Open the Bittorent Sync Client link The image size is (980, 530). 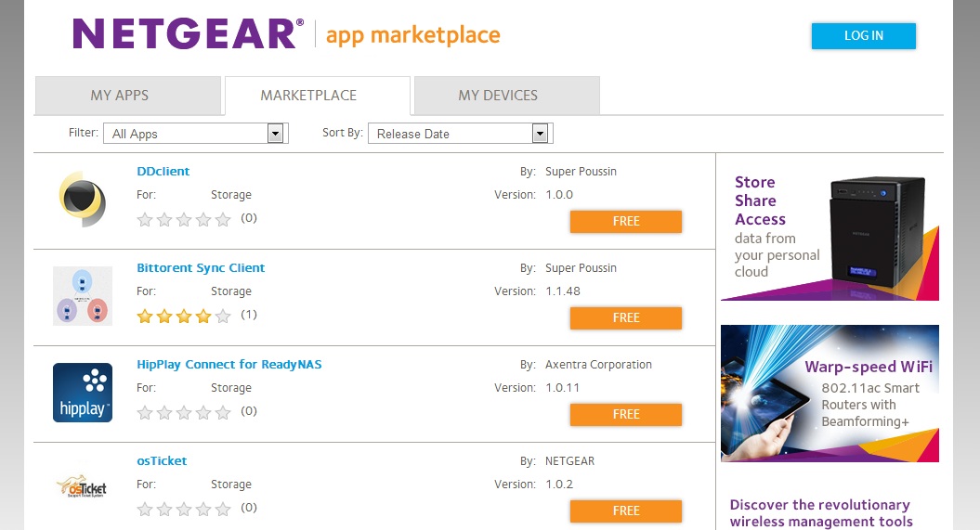coord(201,268)
